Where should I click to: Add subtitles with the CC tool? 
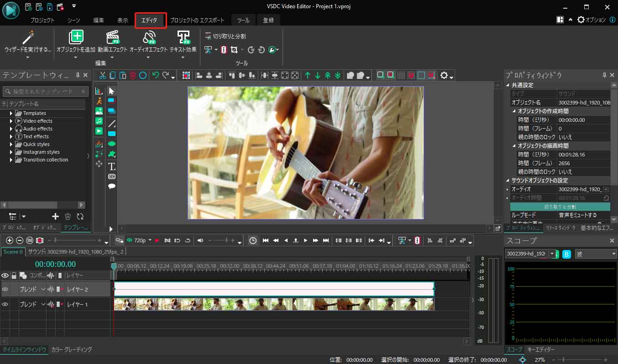click(x=111, y=177)
